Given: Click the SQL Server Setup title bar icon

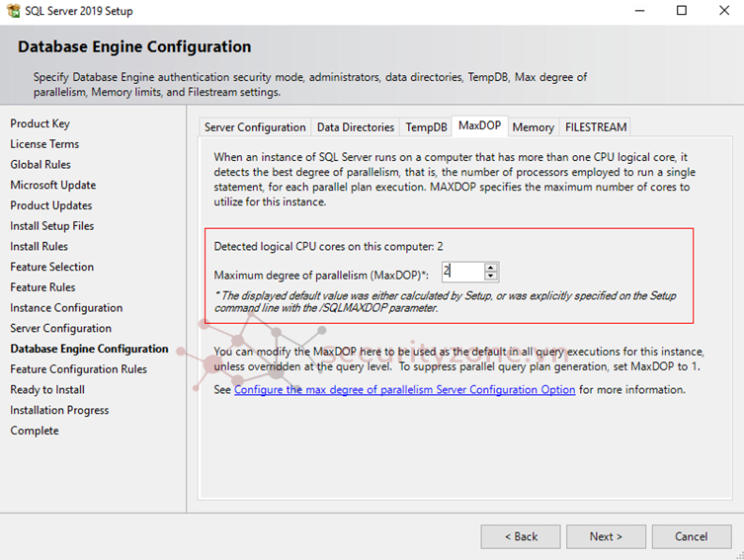Looking at the screenshot, I should point(12,11).
